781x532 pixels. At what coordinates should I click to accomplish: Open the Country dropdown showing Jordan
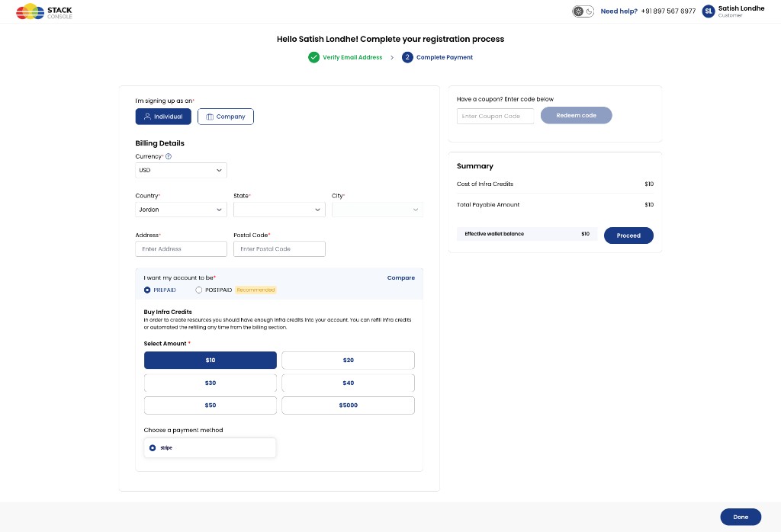point(181,210)
